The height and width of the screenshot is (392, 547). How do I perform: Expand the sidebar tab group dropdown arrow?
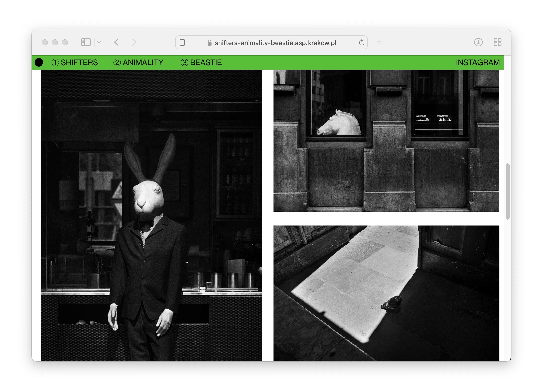click(x=99, y=42)
